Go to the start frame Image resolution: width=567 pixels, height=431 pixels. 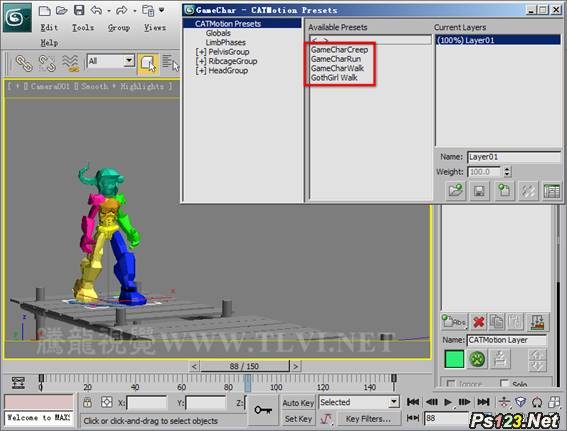click(413, 402)
